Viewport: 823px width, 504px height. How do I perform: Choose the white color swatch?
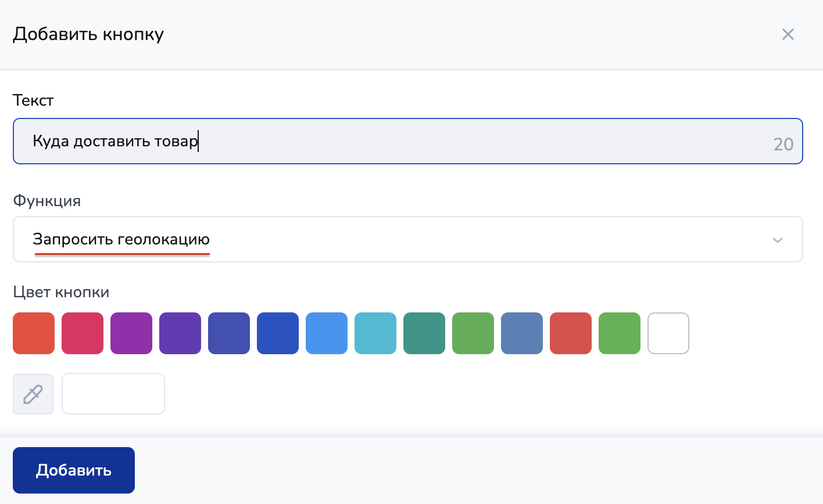668,333
